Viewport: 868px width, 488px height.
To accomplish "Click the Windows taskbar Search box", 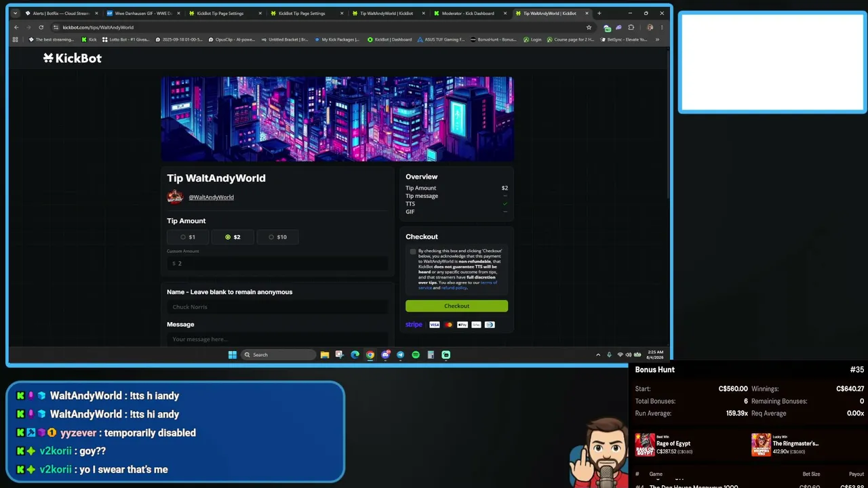I will (x=279, y=354).
